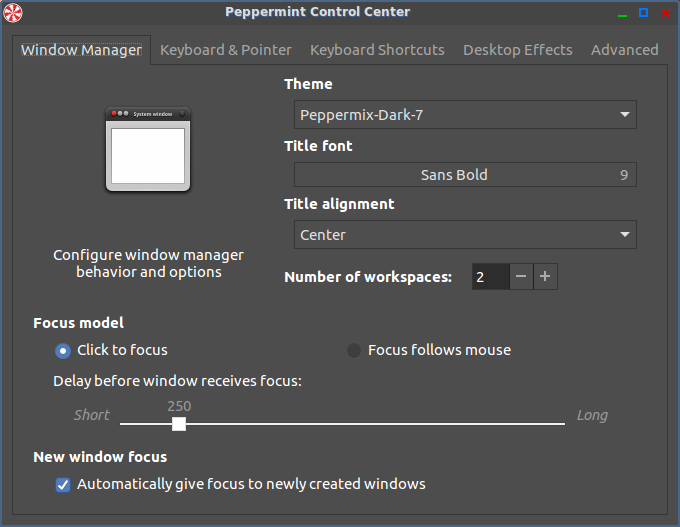Image resolution: width=680 pixels, height=527 pixels.
Task: Increase number of workspaces with plus button
Action: [x=545, y=276]
